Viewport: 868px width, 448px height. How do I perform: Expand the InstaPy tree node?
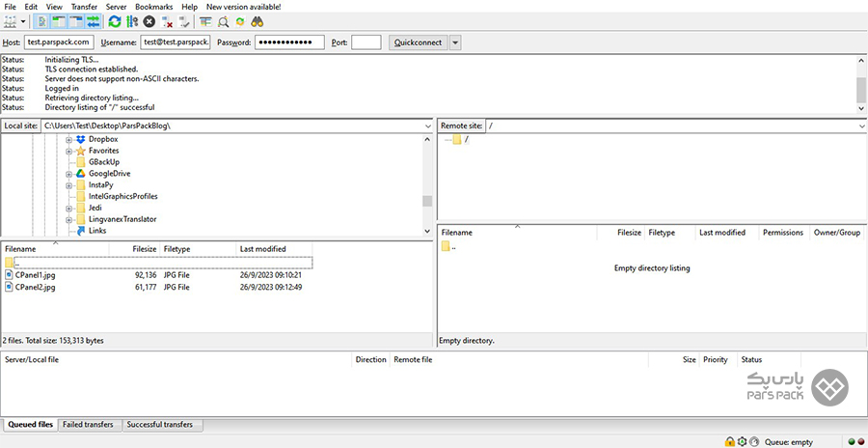click(x=69, y=185)
